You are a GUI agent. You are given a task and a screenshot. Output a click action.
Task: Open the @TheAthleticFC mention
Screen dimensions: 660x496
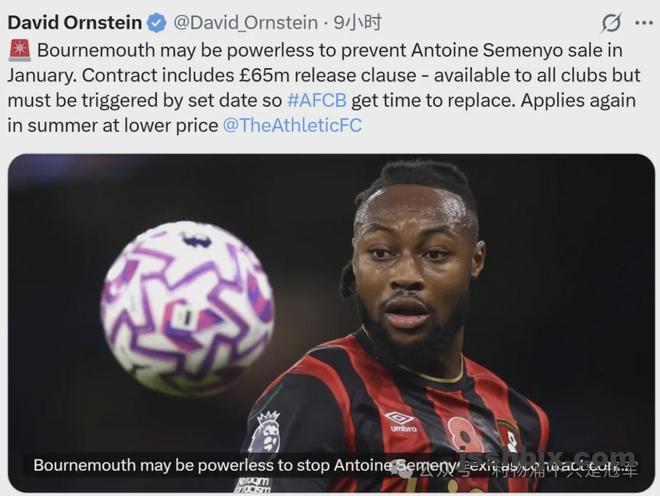click(x=291, y=126)
